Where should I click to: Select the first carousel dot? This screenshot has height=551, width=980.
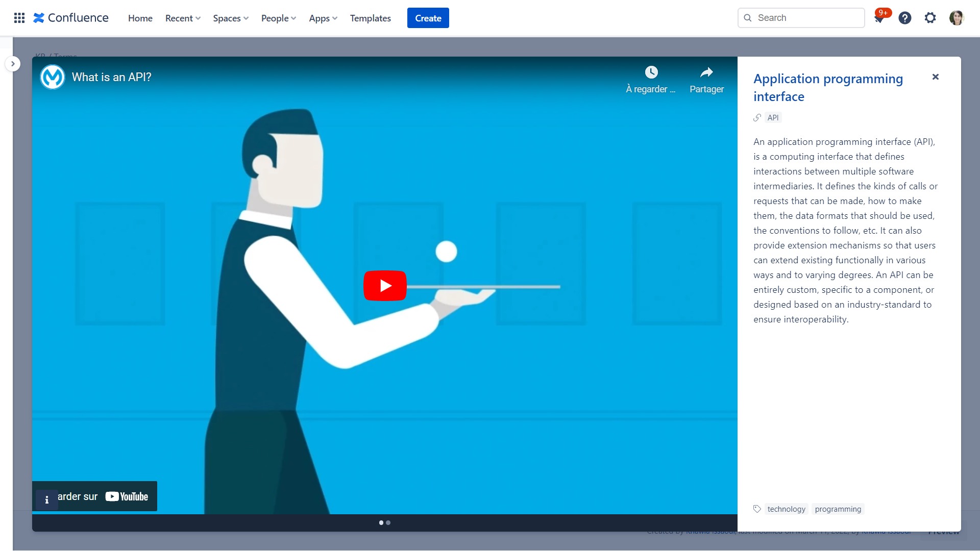coord(381,522)
